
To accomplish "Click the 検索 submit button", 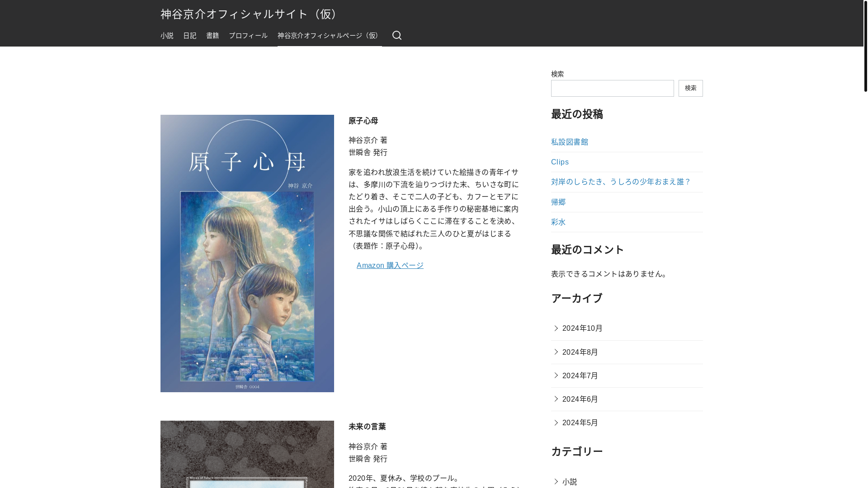I will [690, 88].
